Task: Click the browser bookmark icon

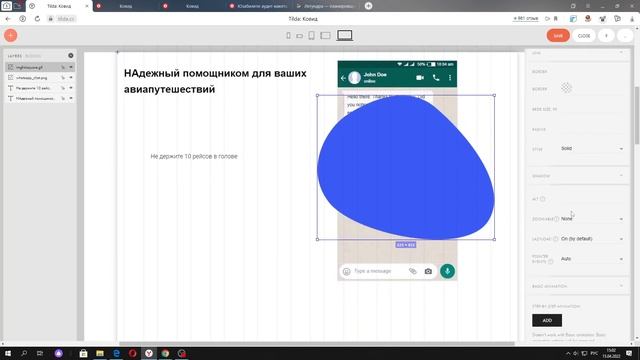Action: tap(556, 19)
